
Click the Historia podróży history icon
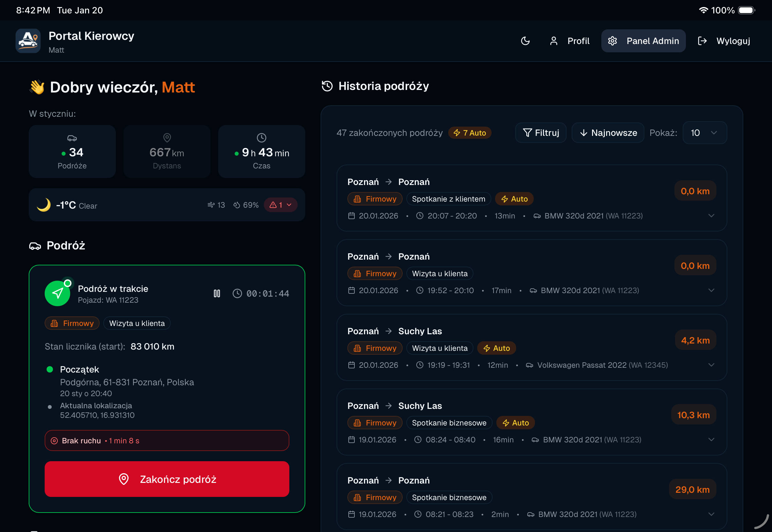coord(327,86)
